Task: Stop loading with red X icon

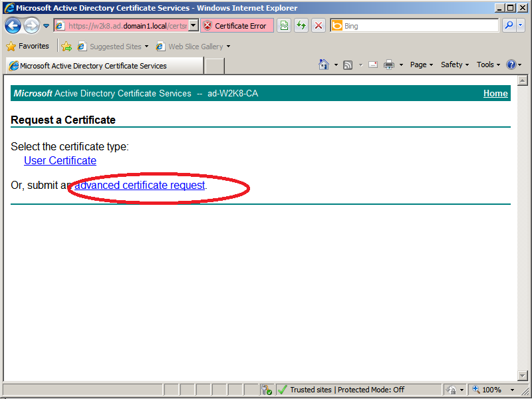Action: 319,26
